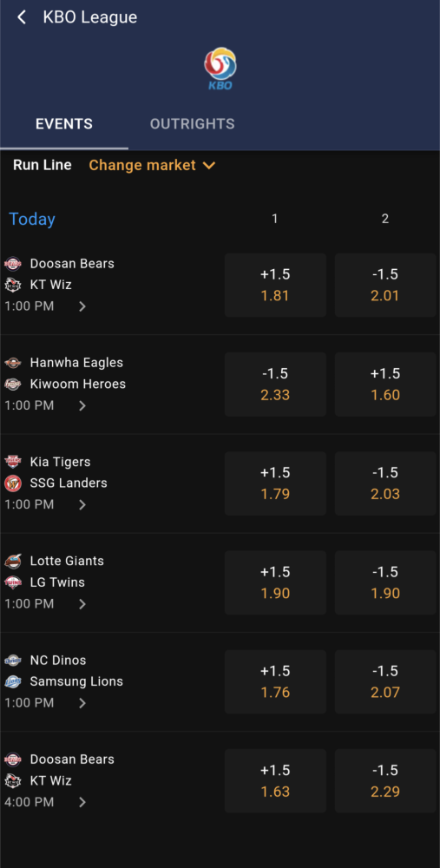Pick the SSG Landers -1.5 odds 2.03
Screen dimensions: 440x868
pos(385,483)
